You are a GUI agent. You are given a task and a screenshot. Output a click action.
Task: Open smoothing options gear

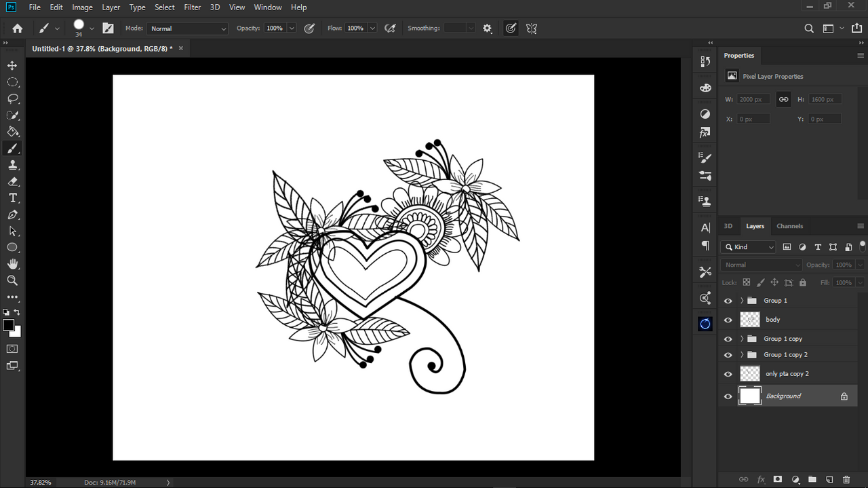pos(487,29)
